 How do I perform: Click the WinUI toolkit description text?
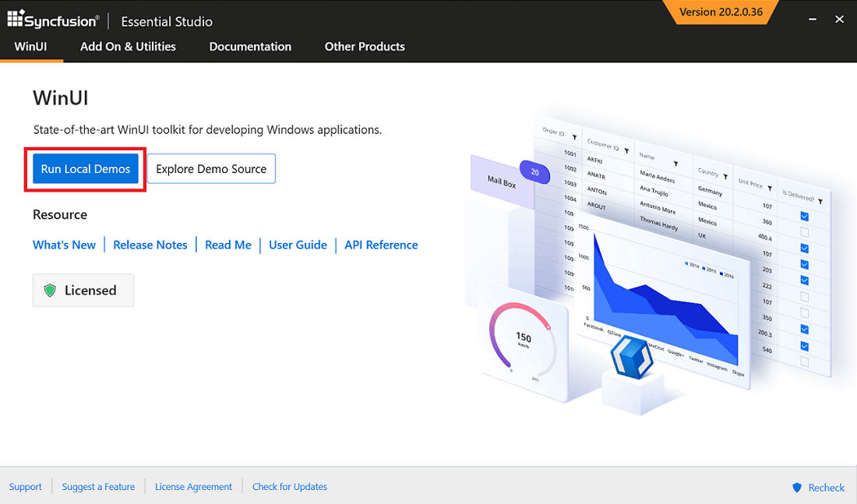(208, 129)
